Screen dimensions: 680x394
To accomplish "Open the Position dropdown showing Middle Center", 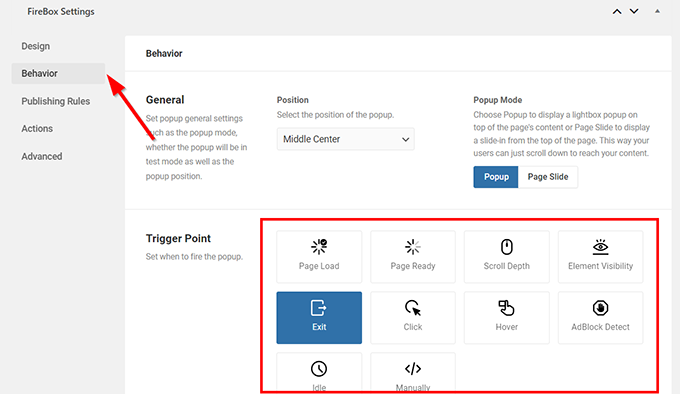I will (346, 139).
